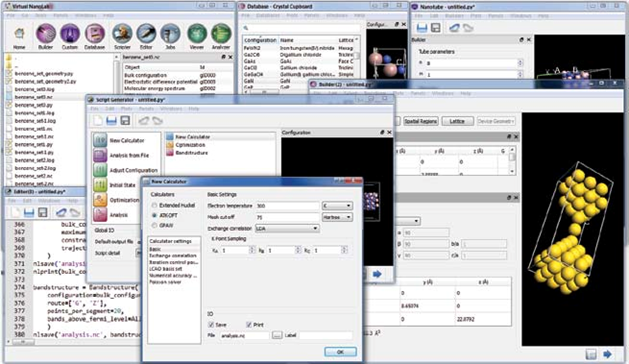Image resolution: width=629 pixels, height=364 pixels.
Task: Open the Mesh cut-off Hartree unit dropdown
Action: (x=337, y=217)
